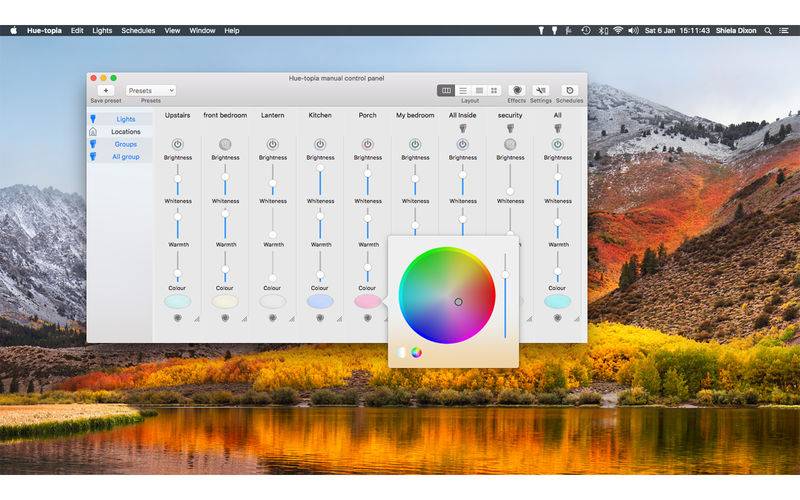Open the Lights menu
Screen dimensions: 800x500
pyautogui.click(x=102, y=31)
